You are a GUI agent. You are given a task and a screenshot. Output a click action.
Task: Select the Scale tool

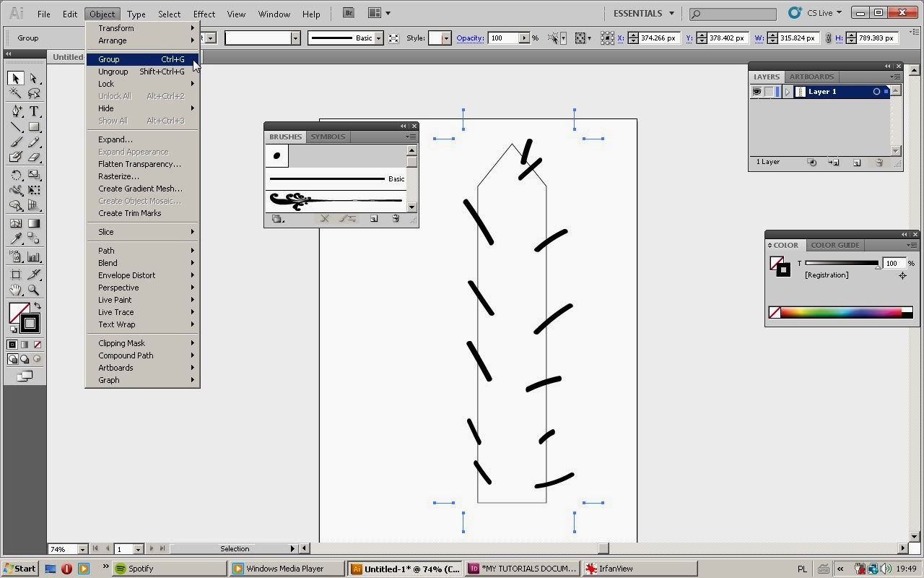[x=34, y=175]
